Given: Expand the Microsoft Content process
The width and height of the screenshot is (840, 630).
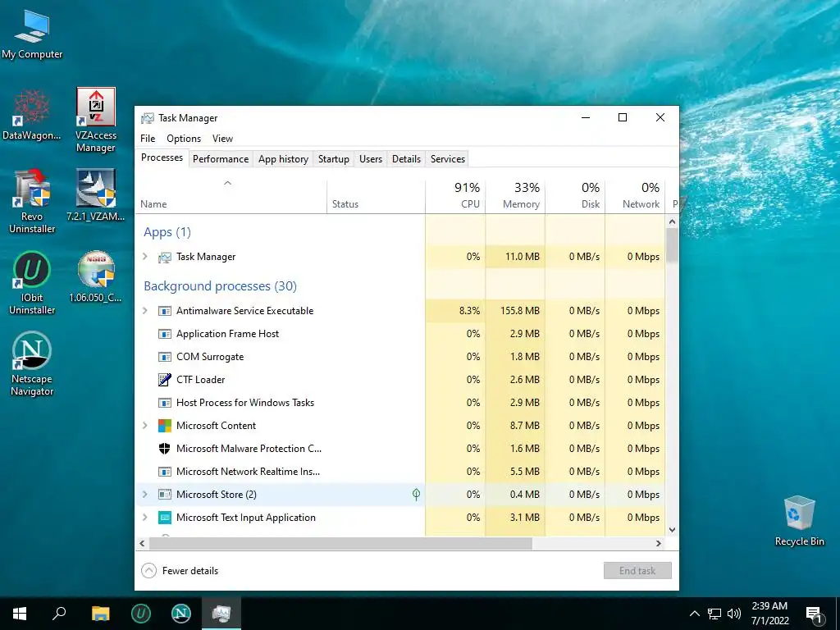Looking at the screenshot, I should point(145,426).
